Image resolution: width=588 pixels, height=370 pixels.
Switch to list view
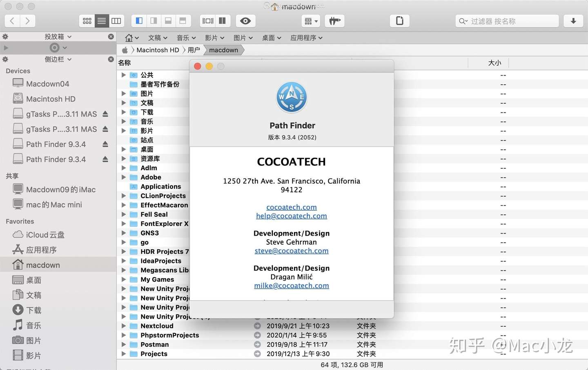102,21
